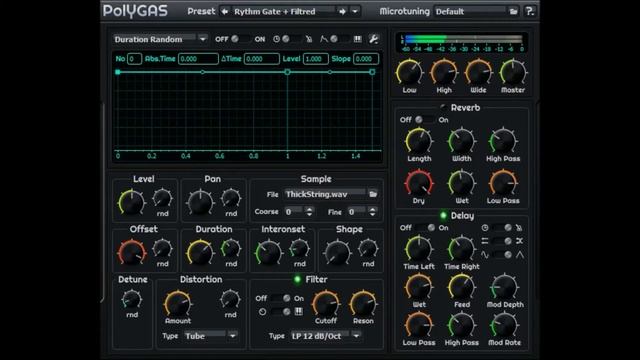Viewport: 640px width, 360px height.
Task: Open the Microtuning folder browser
Action: click(513, 11)
